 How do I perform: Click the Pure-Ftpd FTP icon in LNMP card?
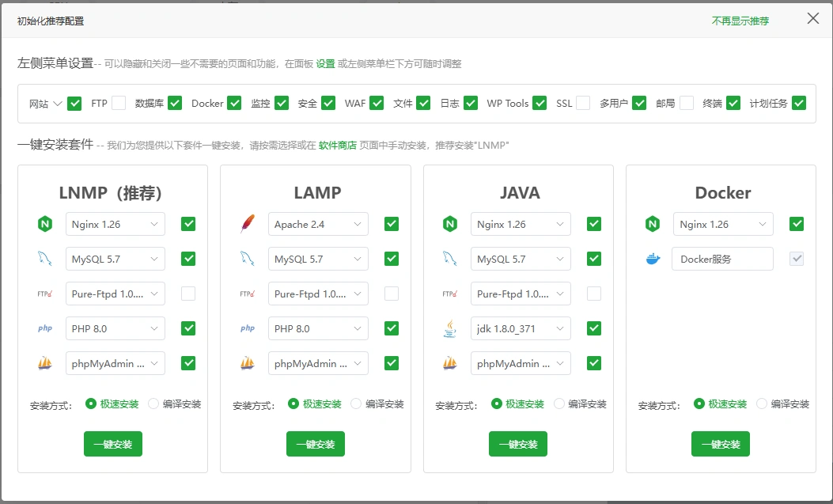[45, 294]
